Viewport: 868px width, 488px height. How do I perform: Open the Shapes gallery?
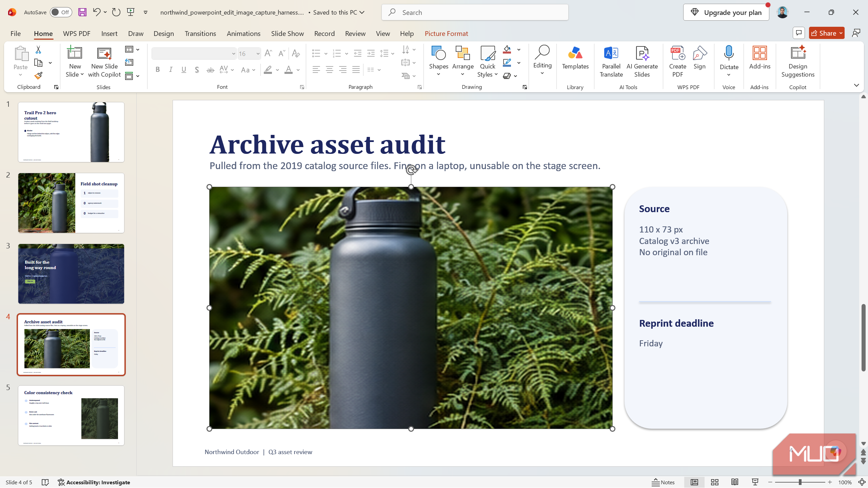tap(439, 61)
